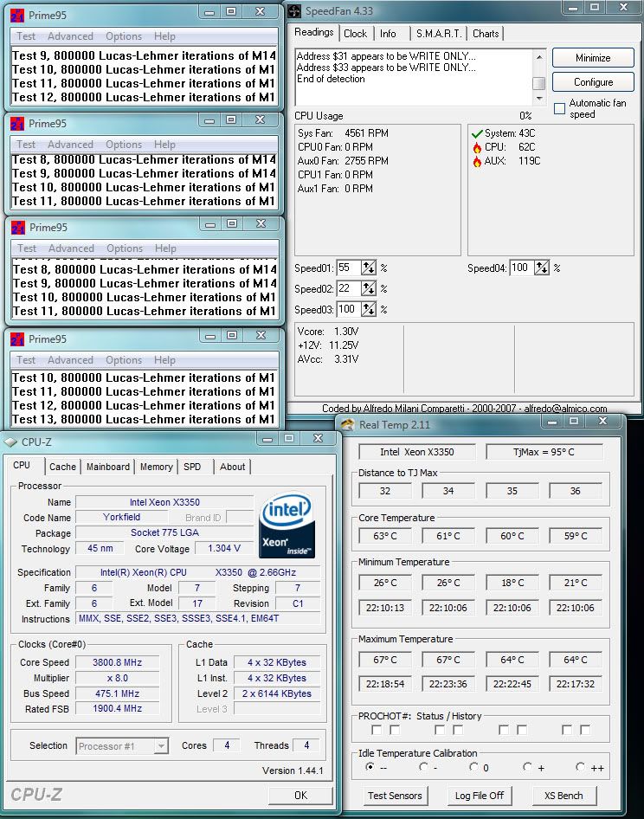Viewport: 644px width, 819px height.
Task: Click the Speed04 spinner arrows
Action: (542, 268)
